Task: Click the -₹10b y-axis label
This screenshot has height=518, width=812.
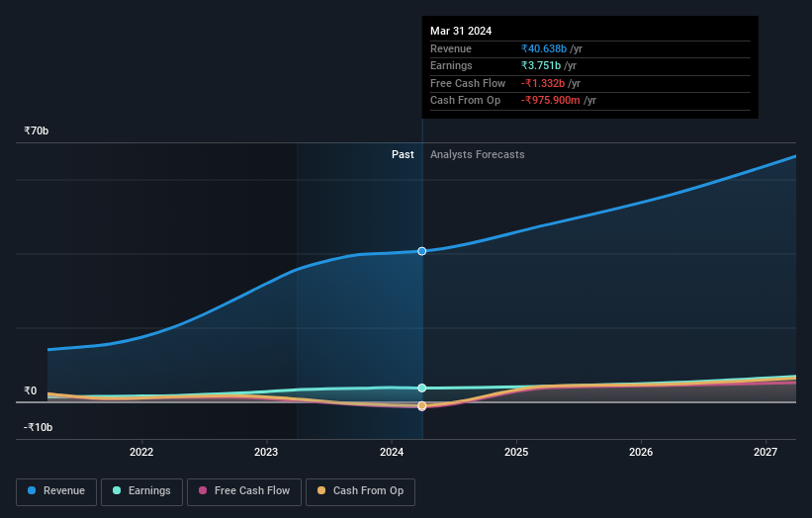Action: pos(38,427)
